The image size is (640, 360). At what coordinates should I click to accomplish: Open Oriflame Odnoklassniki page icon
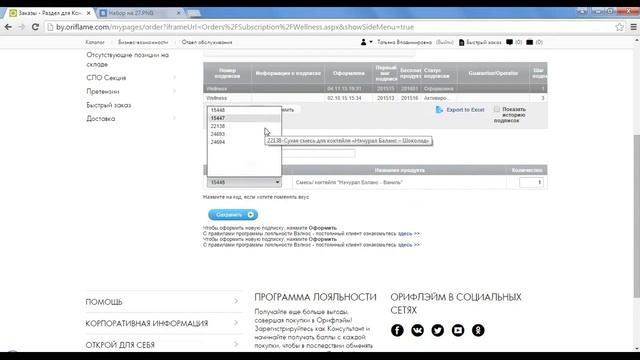pos(478,330)
